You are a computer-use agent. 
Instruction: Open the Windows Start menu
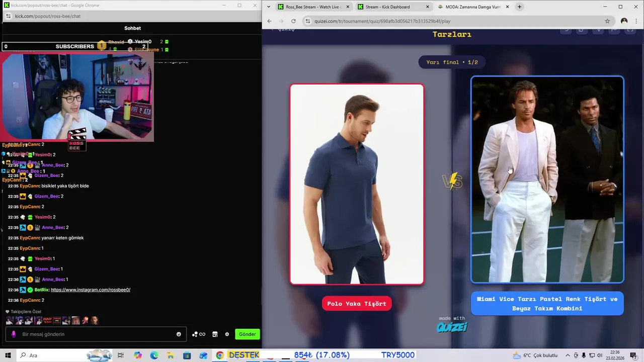[x=8, y=355]
